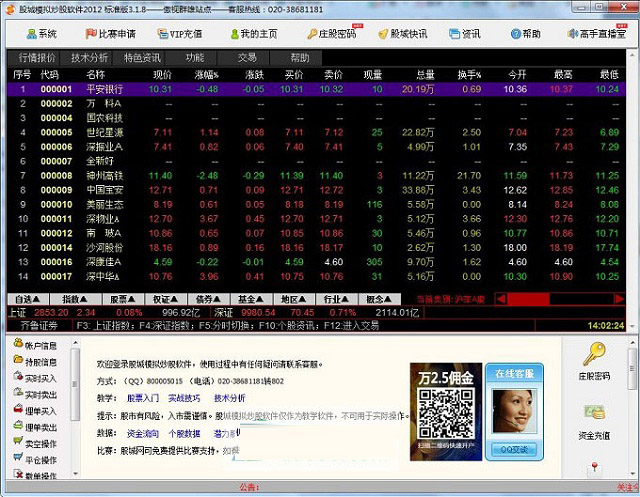Open the 实战技巧 tutorial link

[x=184, y=398]
